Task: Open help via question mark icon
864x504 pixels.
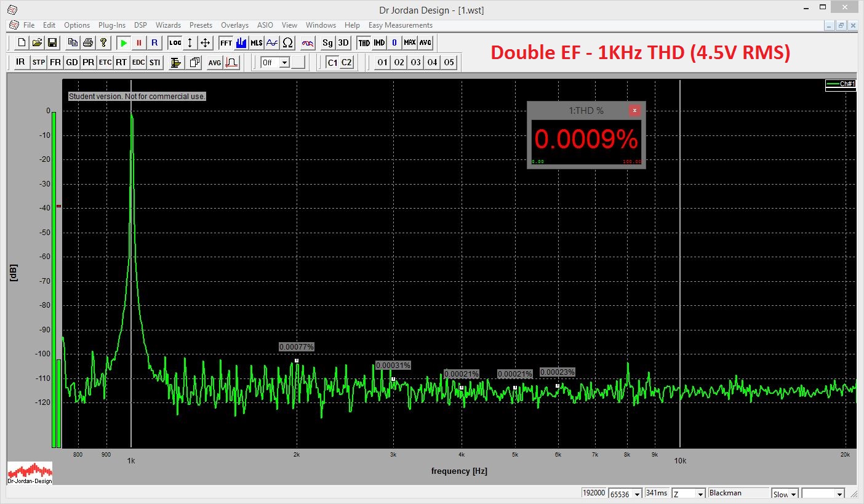Action: [x=103, y=42]
